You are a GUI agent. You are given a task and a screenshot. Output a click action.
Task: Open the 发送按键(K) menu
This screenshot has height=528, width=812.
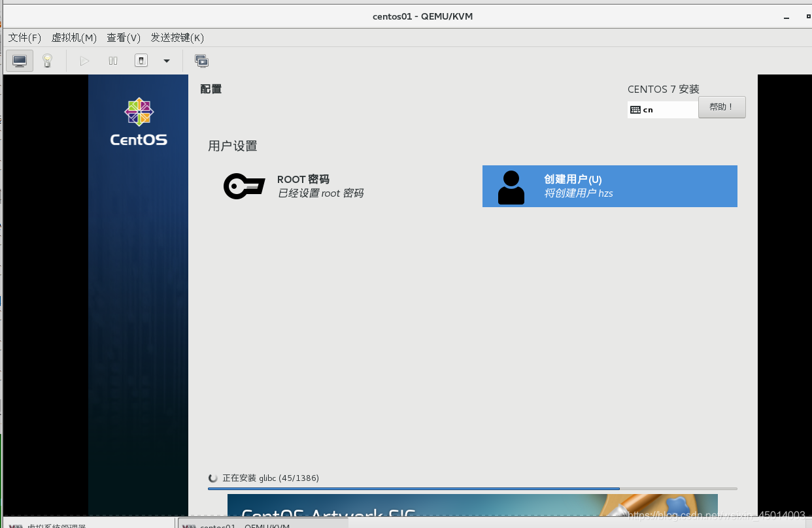point(177,38)
